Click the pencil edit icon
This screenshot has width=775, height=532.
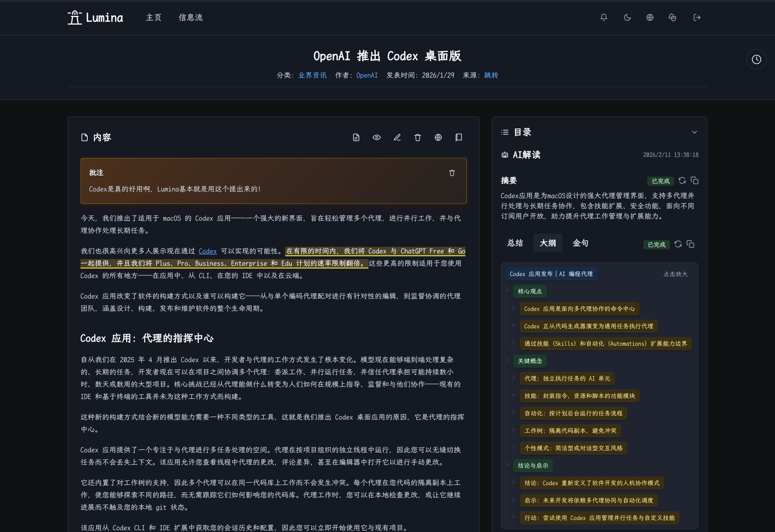point(397,137)
